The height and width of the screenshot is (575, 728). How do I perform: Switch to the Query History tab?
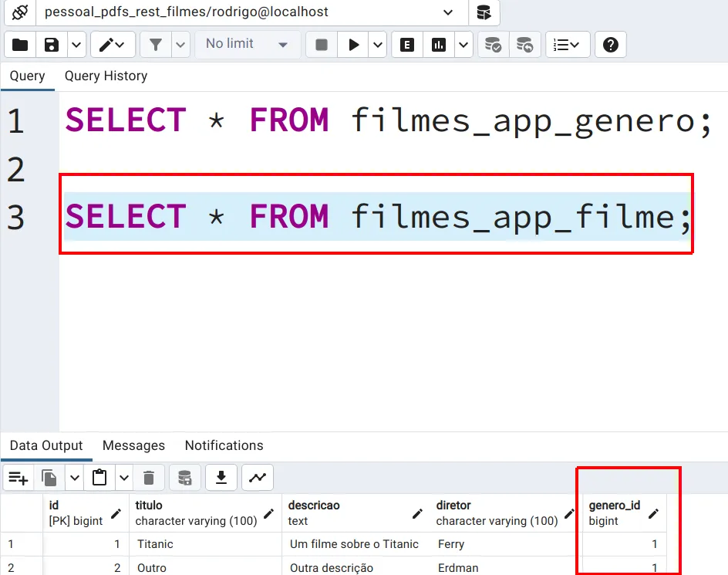[106, 76]
